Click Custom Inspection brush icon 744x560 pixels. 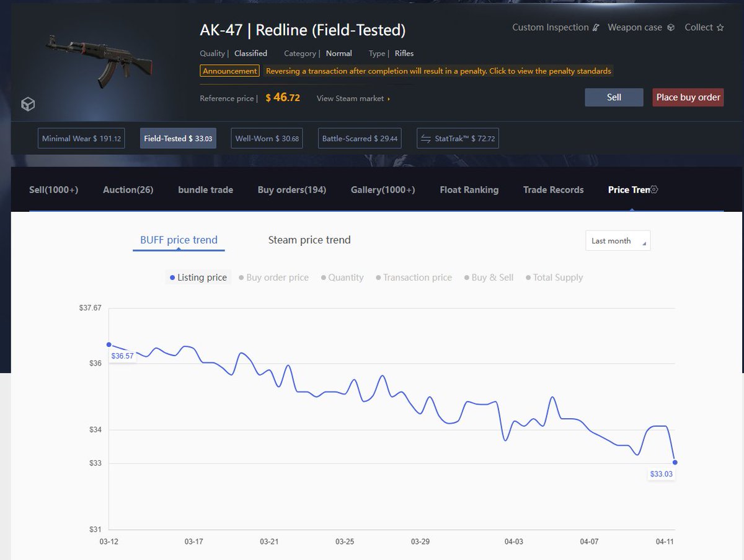point(596,28)
